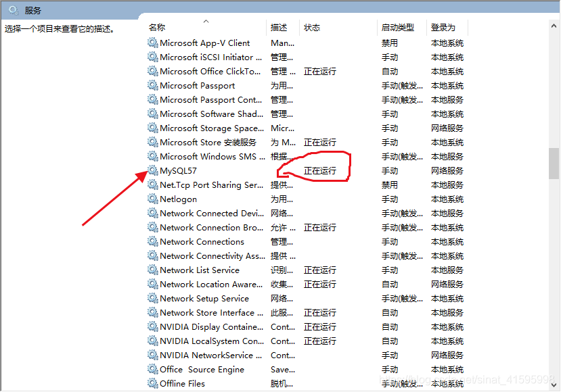Select the Network List Service name
The width and height of the screenshot is (561, 392).
200,270
